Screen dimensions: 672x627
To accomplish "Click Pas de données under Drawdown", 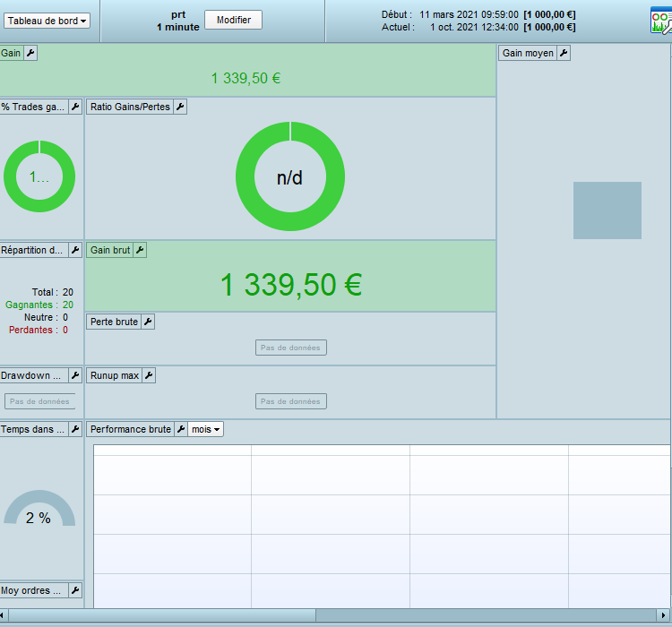I will click(x=39, y=401).
